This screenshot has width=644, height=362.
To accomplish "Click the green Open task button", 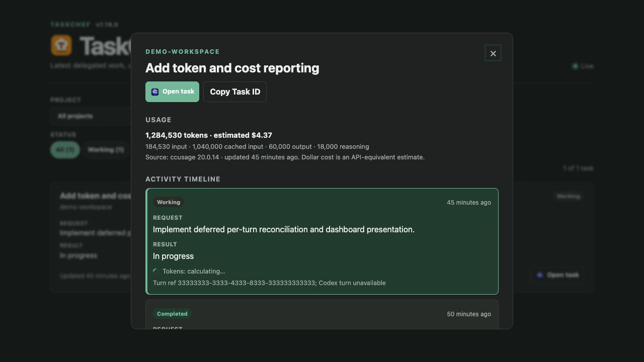I will 172,92.
